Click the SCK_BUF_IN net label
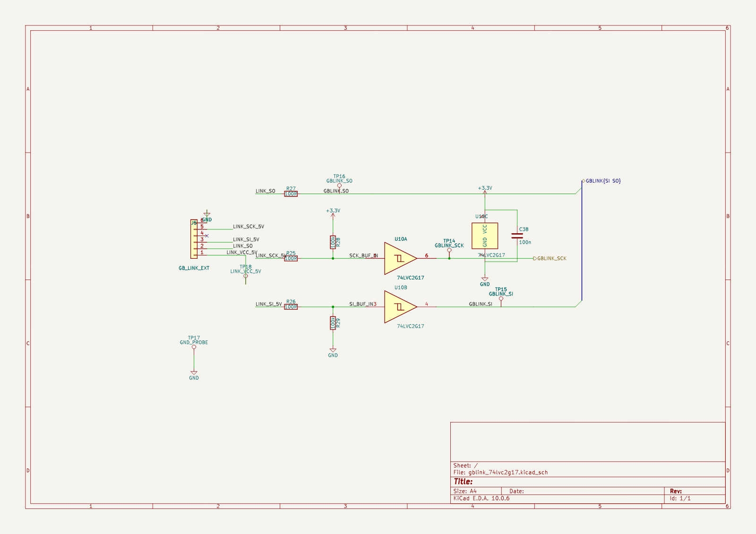 [363, 255]
